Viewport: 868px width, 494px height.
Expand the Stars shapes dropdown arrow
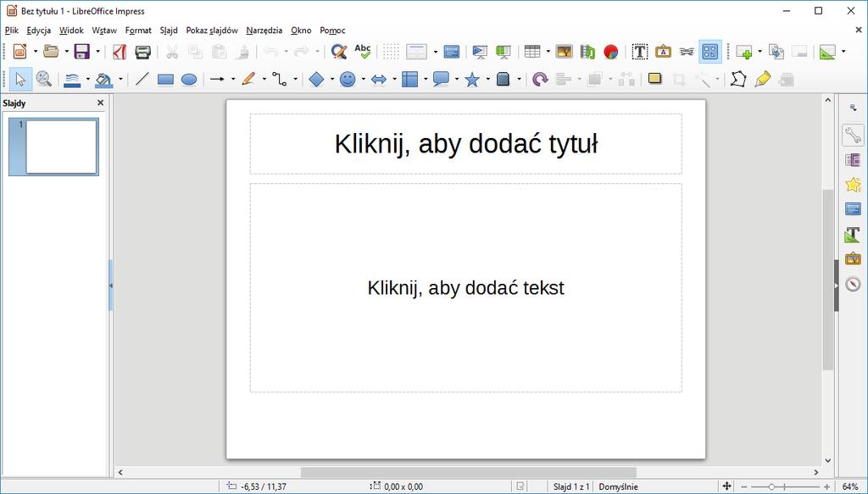click(x=487, y=80)
